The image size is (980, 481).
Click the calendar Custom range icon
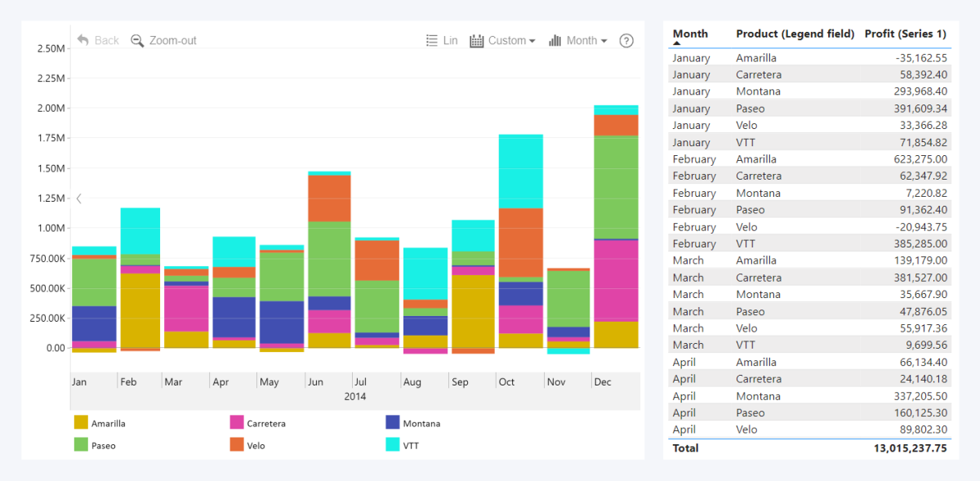click(x=477, y=41)
